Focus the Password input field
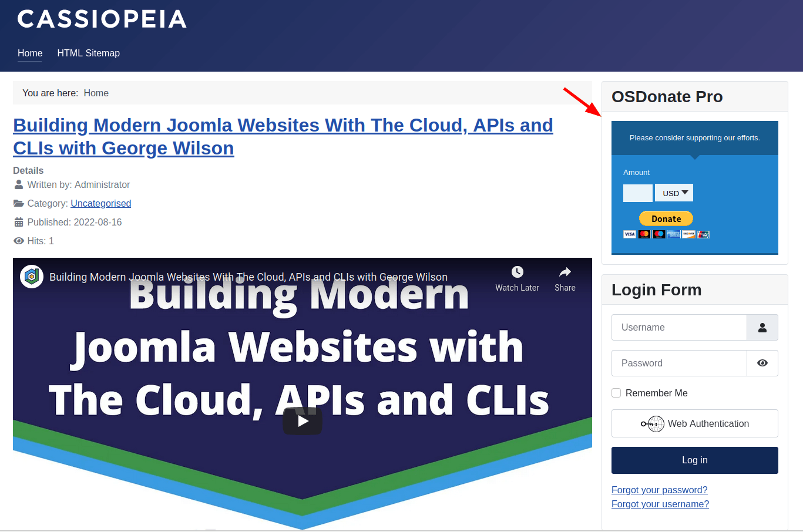Screen dimensions: 803x532 (x=679, y=363)
